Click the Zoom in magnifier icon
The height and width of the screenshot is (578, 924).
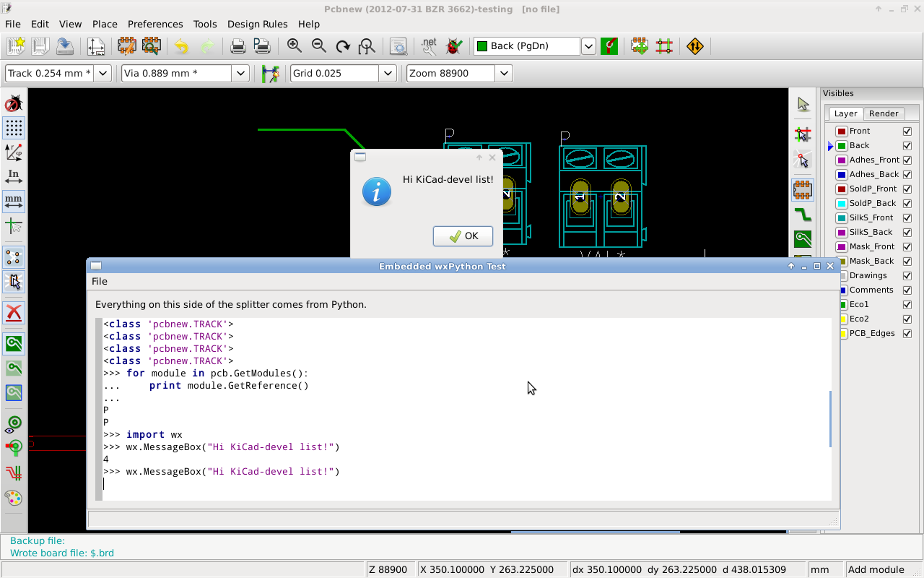[294, 46]
